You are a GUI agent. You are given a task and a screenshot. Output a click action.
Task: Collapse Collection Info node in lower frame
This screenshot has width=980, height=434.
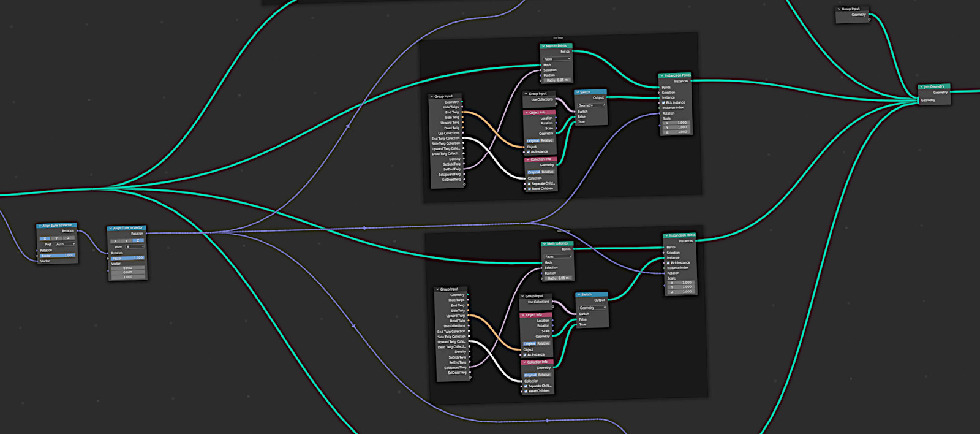click(x=525, y=362)
